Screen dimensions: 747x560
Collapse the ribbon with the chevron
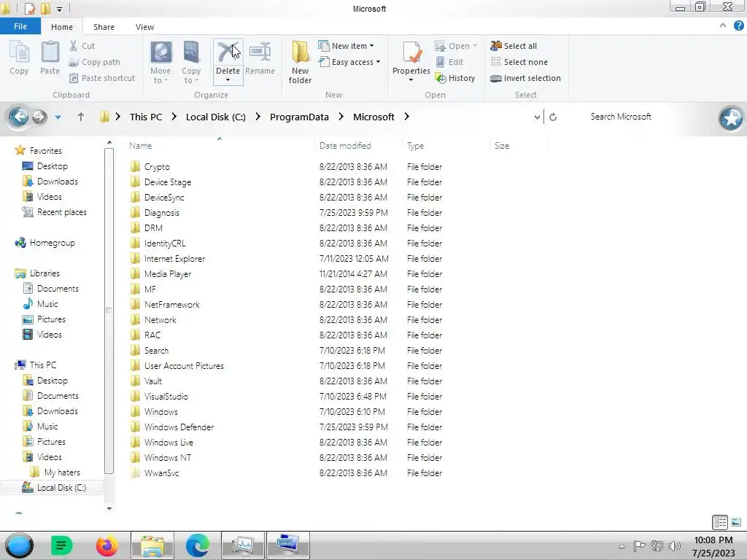click(x=723, y=26)
